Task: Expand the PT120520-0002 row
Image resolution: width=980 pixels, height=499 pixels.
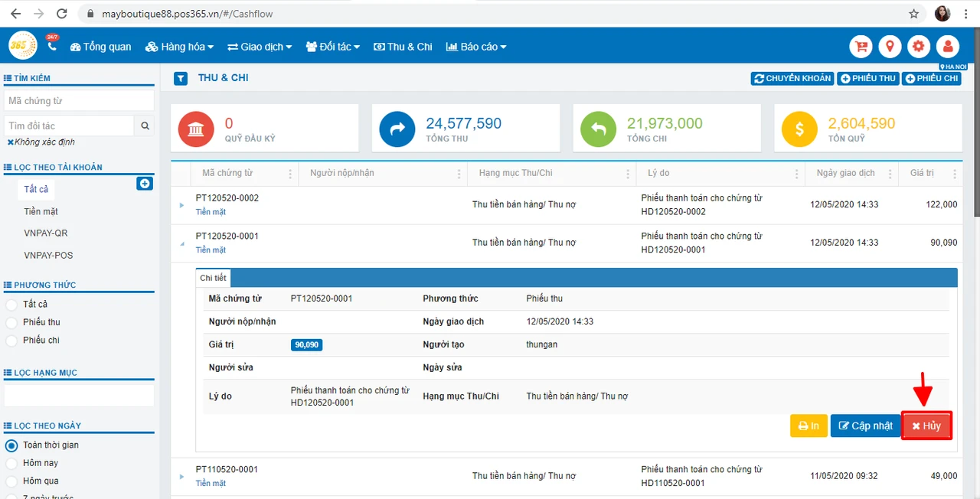Action: pos(181,205)
